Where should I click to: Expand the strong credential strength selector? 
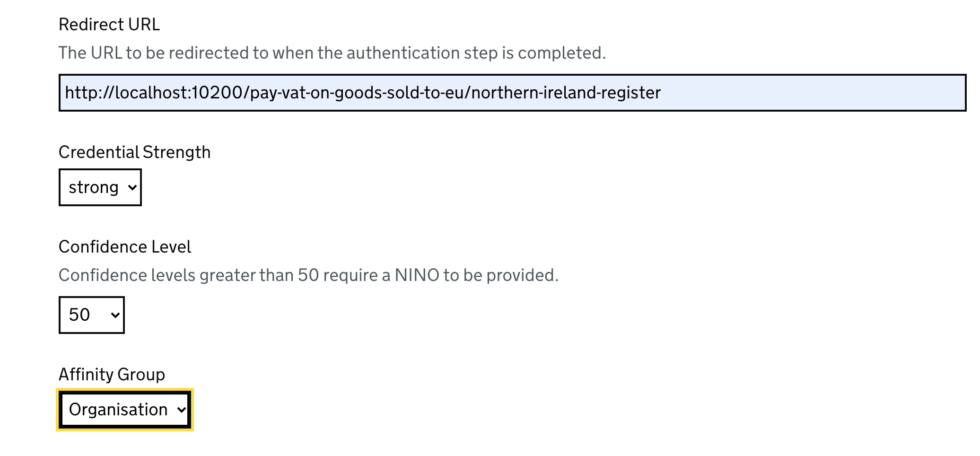tap(99, 186)
